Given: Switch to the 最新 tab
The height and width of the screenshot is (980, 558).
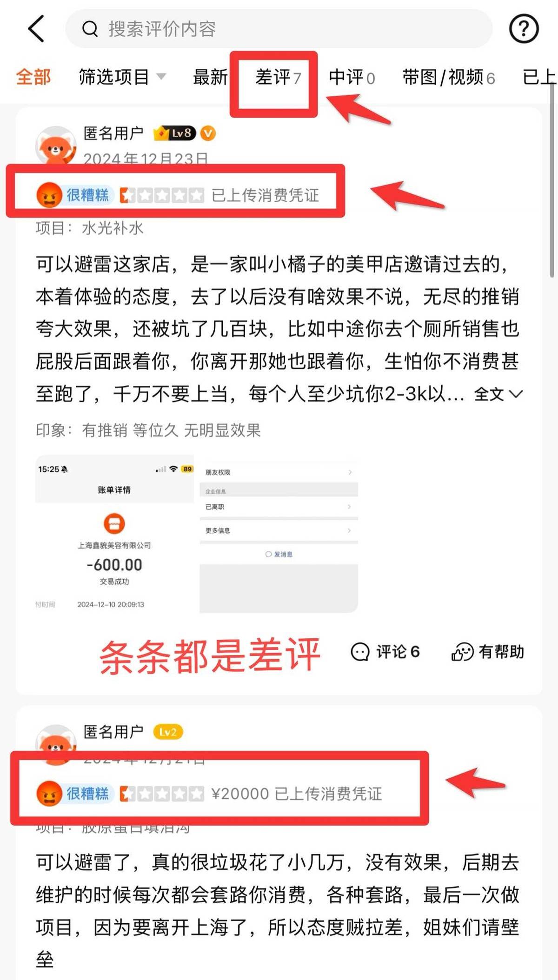Looking at the screenshot, I should point(210,77).
